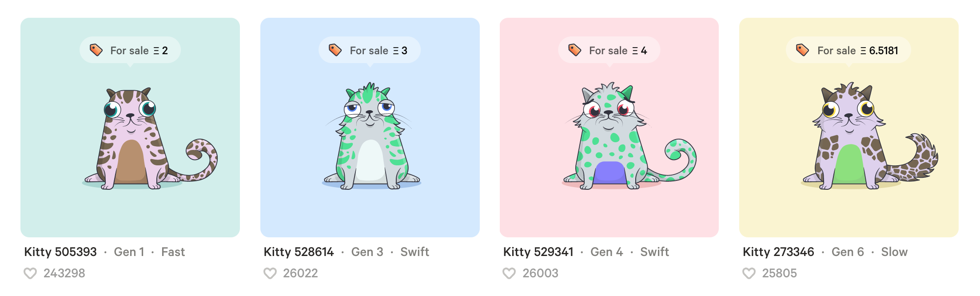
Task: Click the price tag icon for Ξ 3 sale
Action: [x=335, y=50]
